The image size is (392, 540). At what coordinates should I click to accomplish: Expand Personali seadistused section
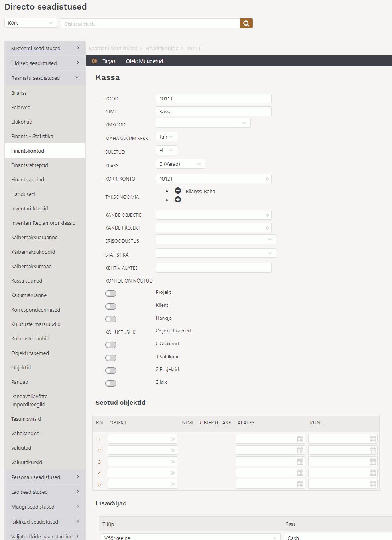pyautogui.click(x=45, y=477)
